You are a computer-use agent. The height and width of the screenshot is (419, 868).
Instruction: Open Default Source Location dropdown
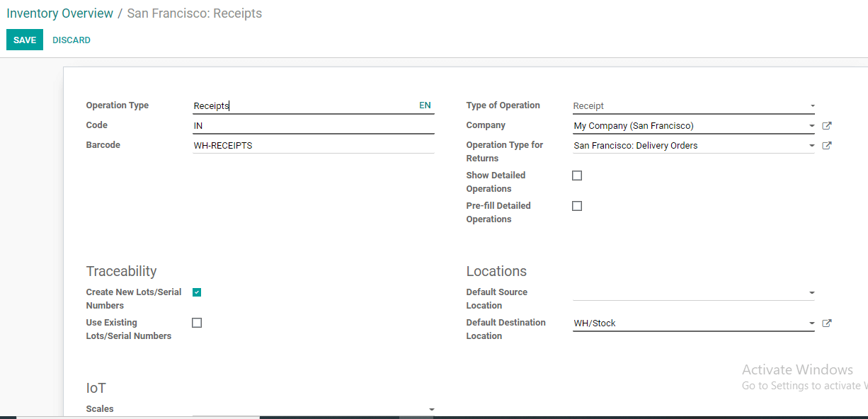(x=812, y=292)
